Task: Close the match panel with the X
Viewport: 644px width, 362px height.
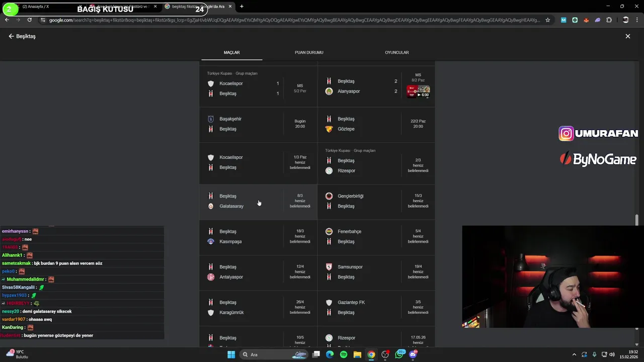Action: 627,36
